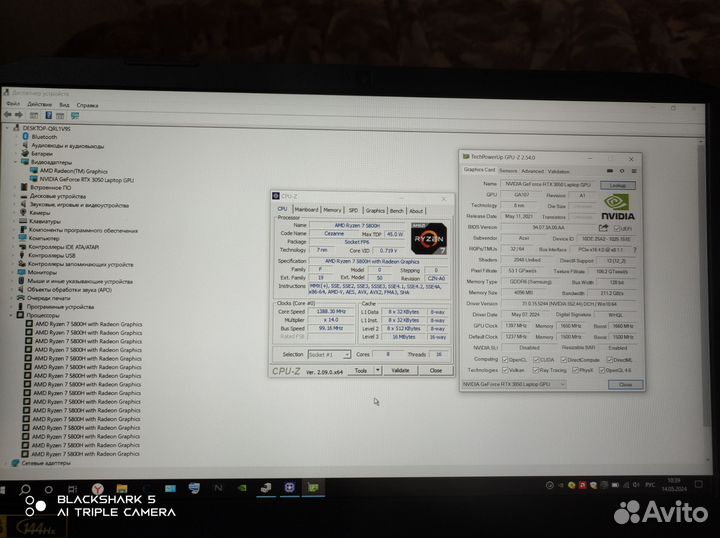Click the Клавиатуры keyboard icon

pos(23,221)
